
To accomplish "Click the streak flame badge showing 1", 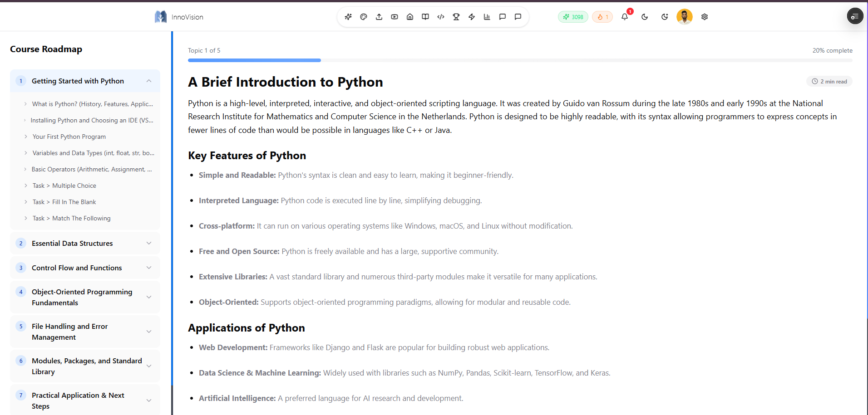I will point(602,17).
